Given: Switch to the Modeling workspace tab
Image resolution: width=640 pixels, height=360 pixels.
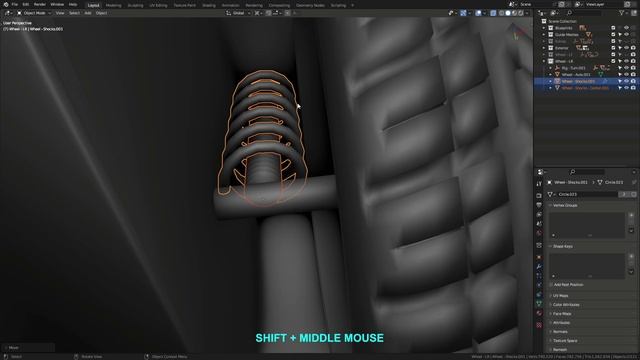Looking at the screenshot, I should click(x=113, y=5).
